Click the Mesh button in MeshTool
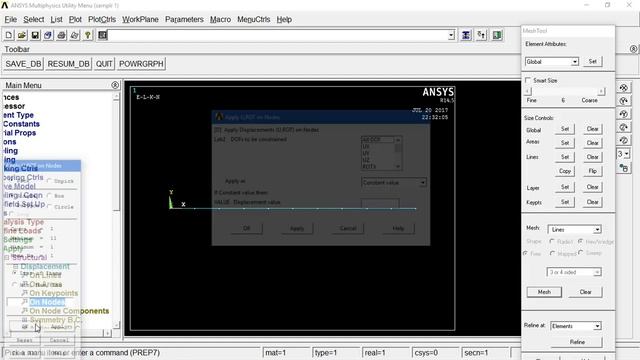The image size is (640, 360). (x=544, y=292)
